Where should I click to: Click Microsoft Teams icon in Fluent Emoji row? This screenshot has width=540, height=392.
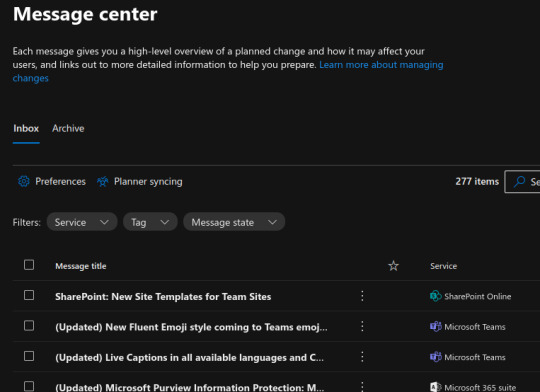point(436,326)
